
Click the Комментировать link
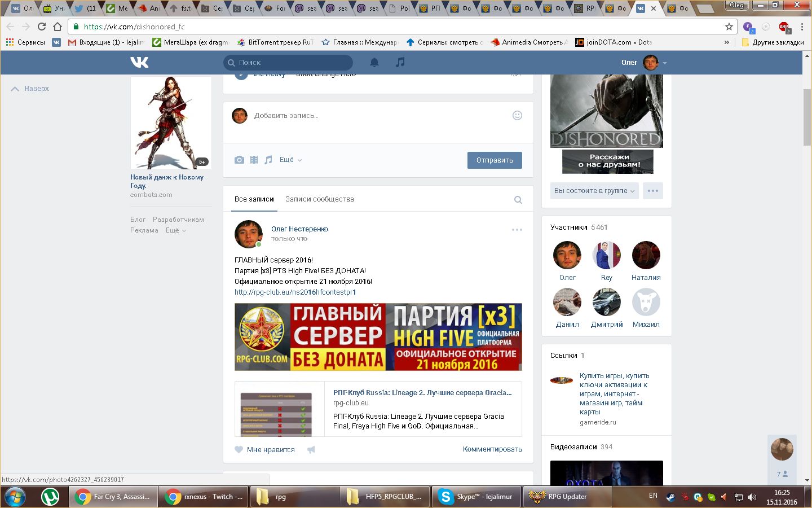click(492, 449)
